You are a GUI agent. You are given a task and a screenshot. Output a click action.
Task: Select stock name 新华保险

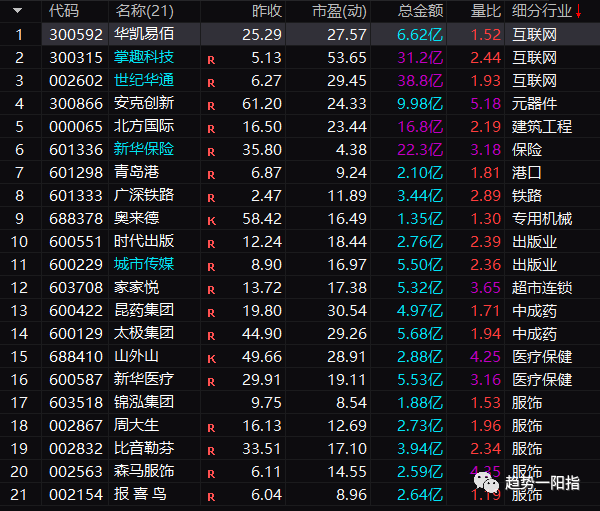(x=144, y=149)
